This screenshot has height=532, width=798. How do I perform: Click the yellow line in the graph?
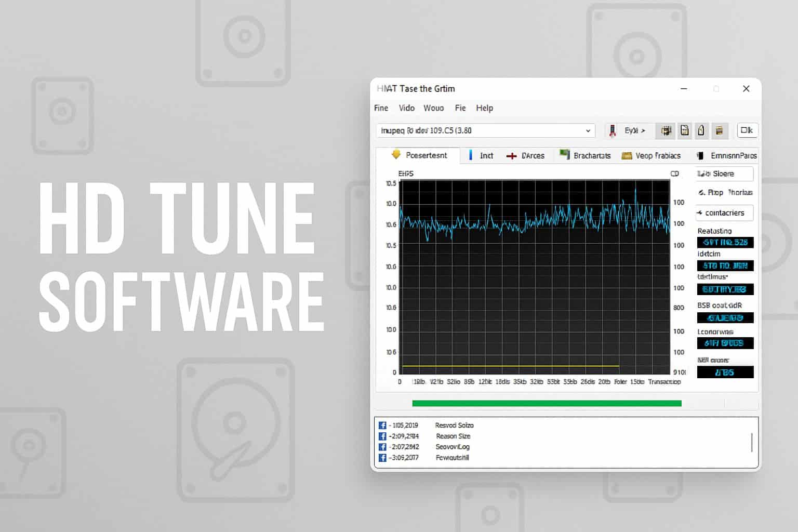pyautogui.click(x=511, y=366)
